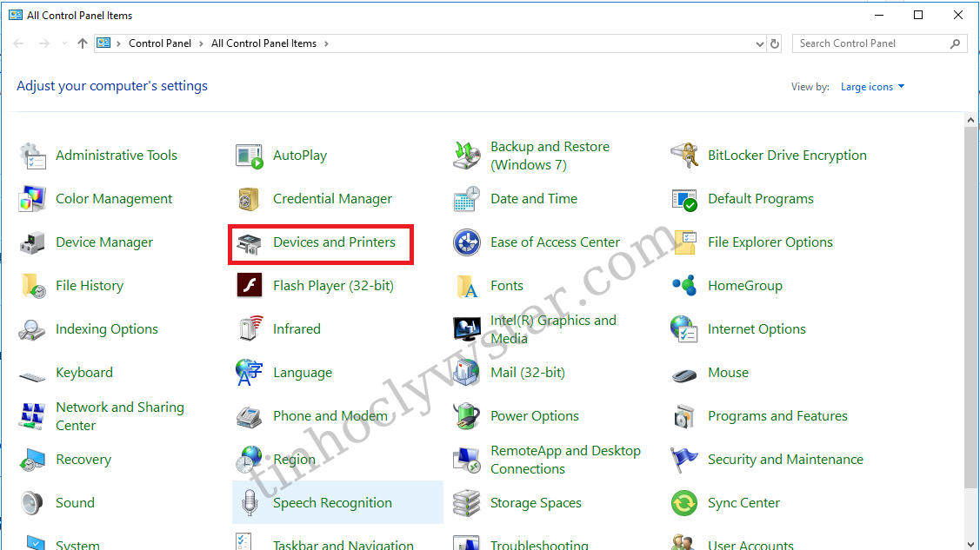Open the address bar history dropdown arrow
The width and height of the screenshot is (980, 550).
click(760, 43)
